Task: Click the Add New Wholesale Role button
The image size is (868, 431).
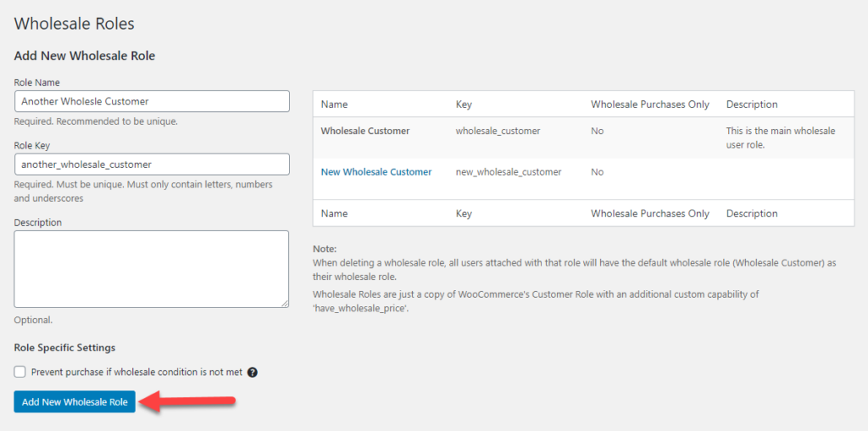Action: (75, 401)
